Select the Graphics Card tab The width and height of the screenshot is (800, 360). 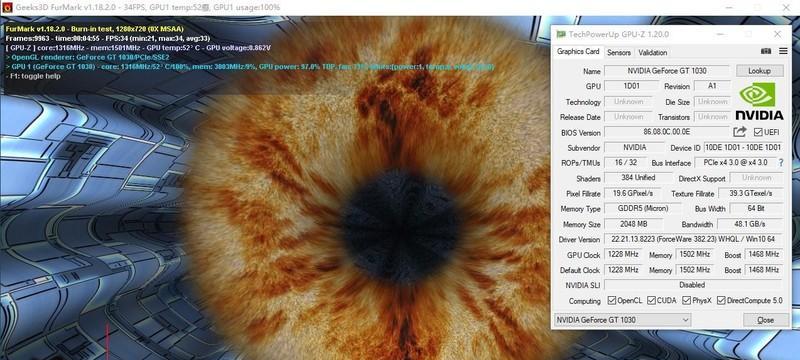tap(578, 52)
